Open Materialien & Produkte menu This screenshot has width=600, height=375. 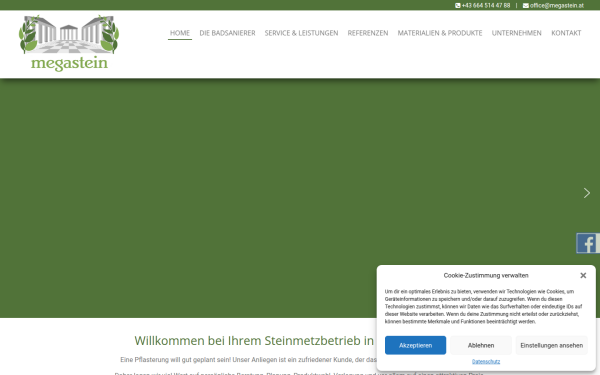coord(440,33)
